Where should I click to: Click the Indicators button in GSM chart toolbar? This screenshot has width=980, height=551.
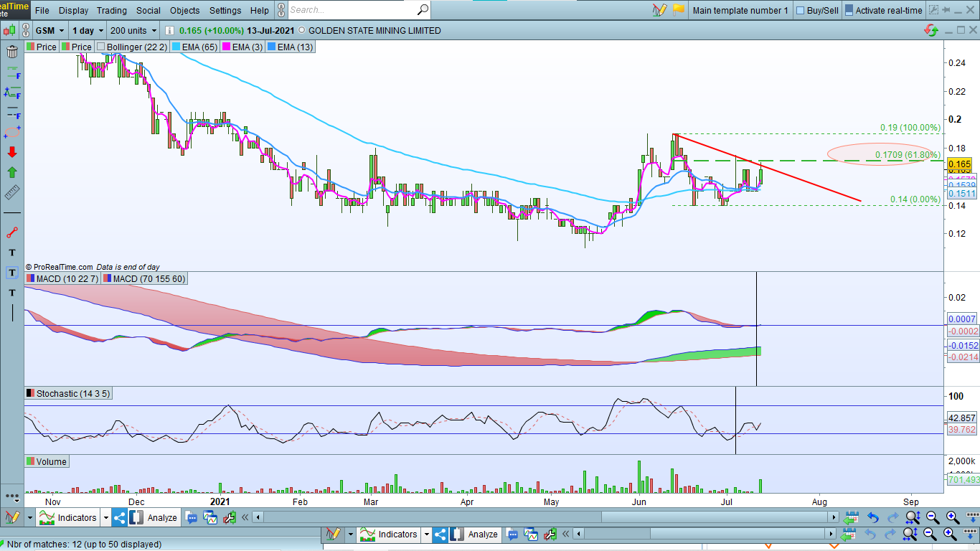tap(69, 517)
